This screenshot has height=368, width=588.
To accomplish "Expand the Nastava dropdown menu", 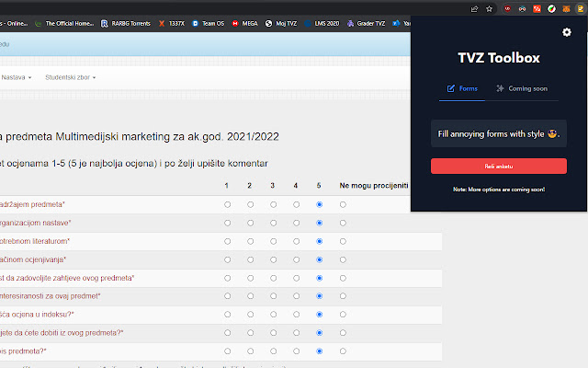I will pos(17,77).
